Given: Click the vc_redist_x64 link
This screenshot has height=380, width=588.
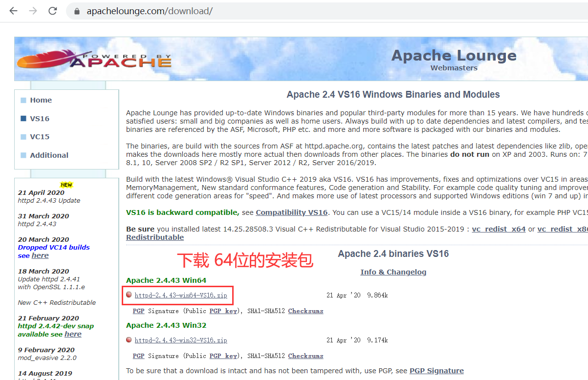Looking at the screenshot, I should click(x=499, y=229).
